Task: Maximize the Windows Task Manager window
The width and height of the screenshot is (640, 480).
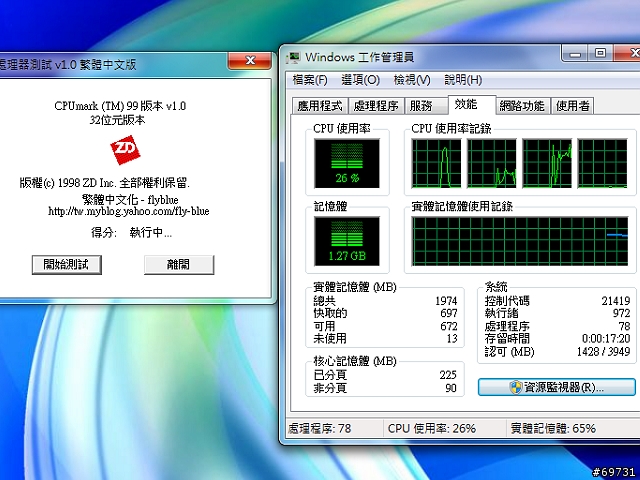Action: (600, 53)
